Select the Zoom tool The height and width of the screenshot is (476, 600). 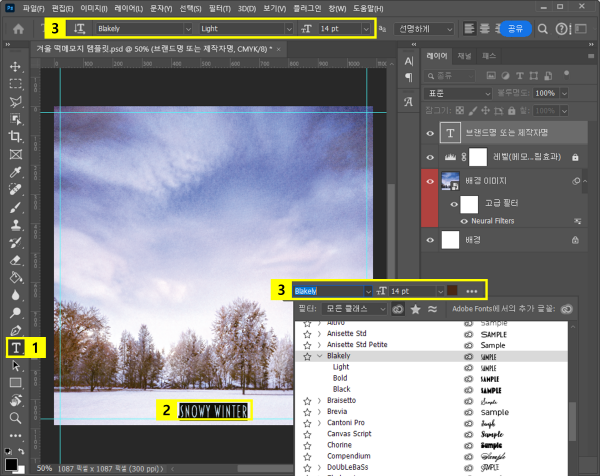pos(15,418)
